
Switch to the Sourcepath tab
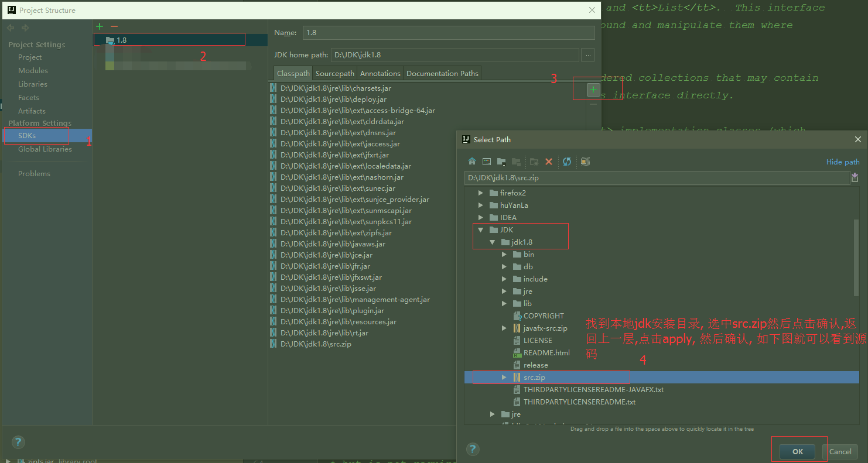point(335,73)
